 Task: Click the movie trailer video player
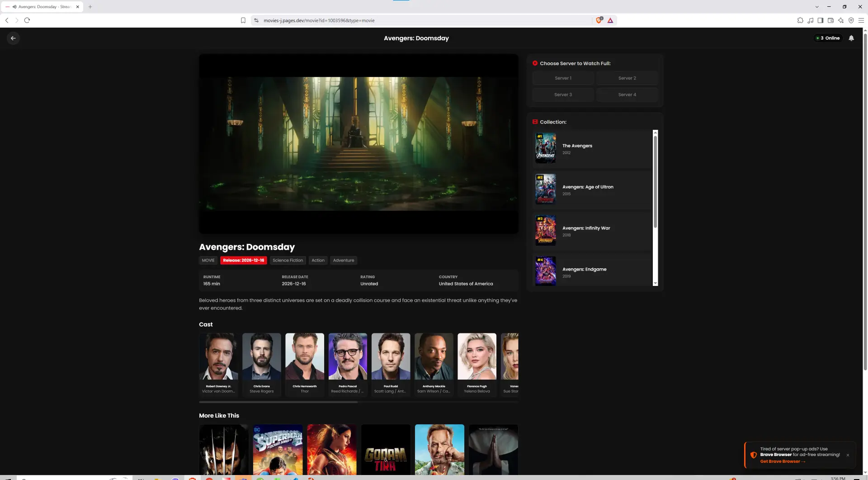point(359,144)
